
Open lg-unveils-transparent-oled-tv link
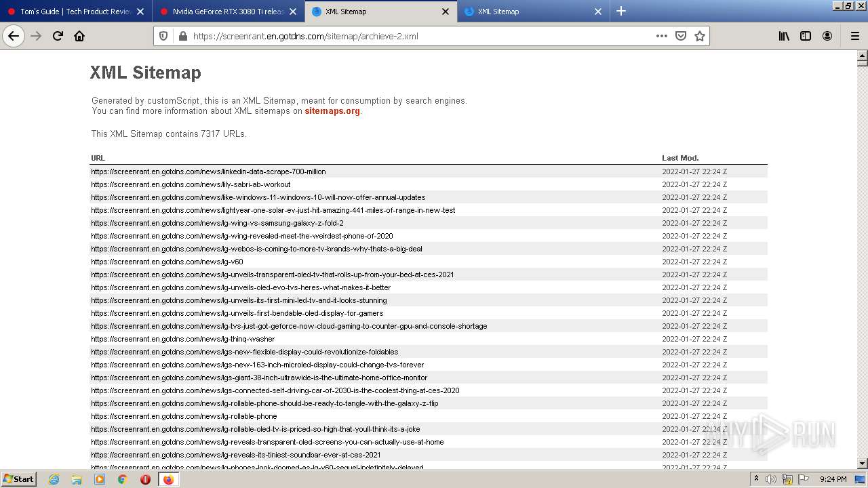coord(273,274)
